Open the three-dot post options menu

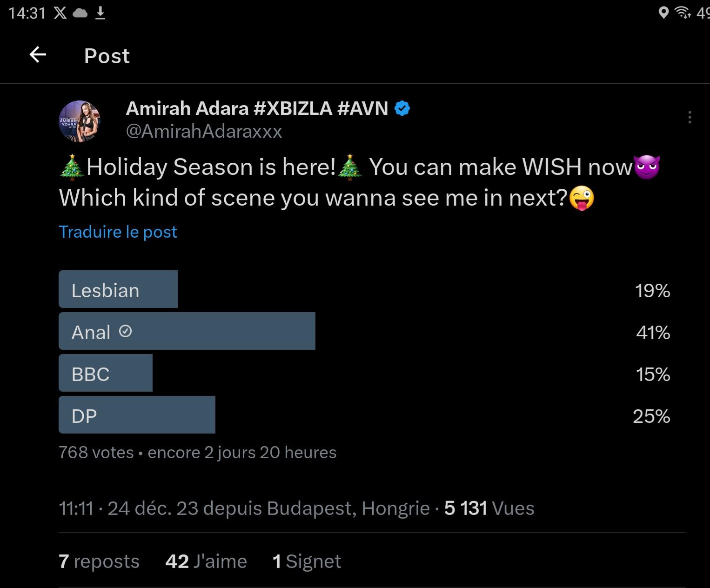pyautogui.click(x=690, y=117)
